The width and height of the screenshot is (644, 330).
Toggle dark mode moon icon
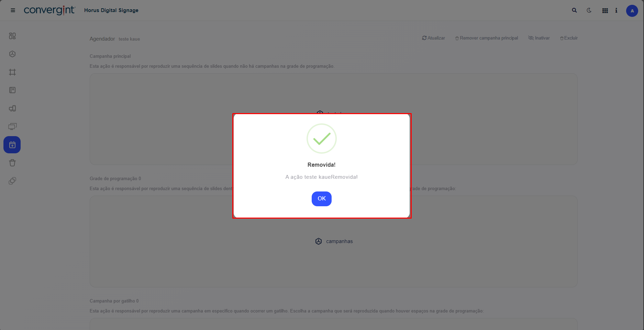589,10
